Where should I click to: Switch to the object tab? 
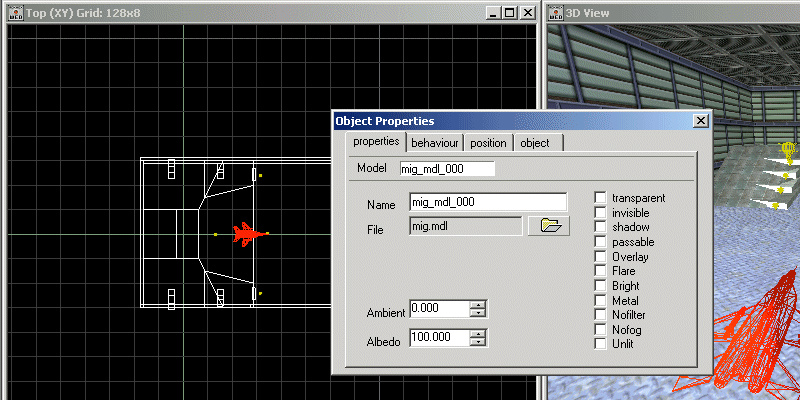point(535,143)
